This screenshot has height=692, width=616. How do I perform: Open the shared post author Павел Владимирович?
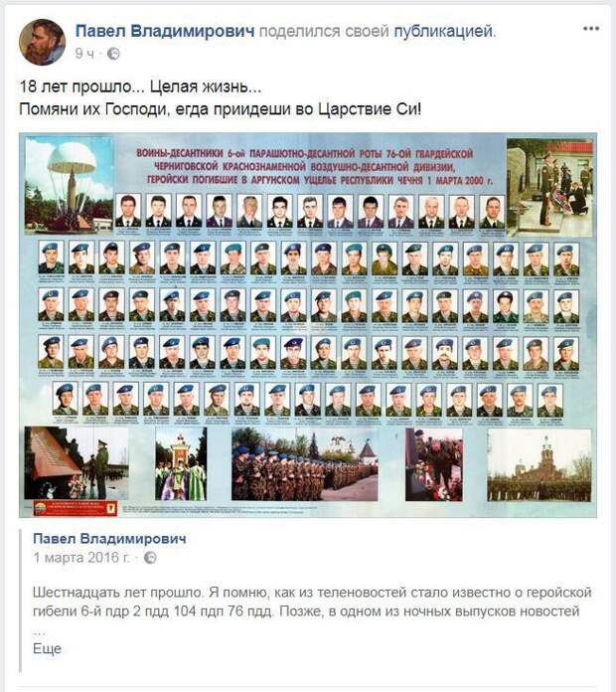pos(110,539)
